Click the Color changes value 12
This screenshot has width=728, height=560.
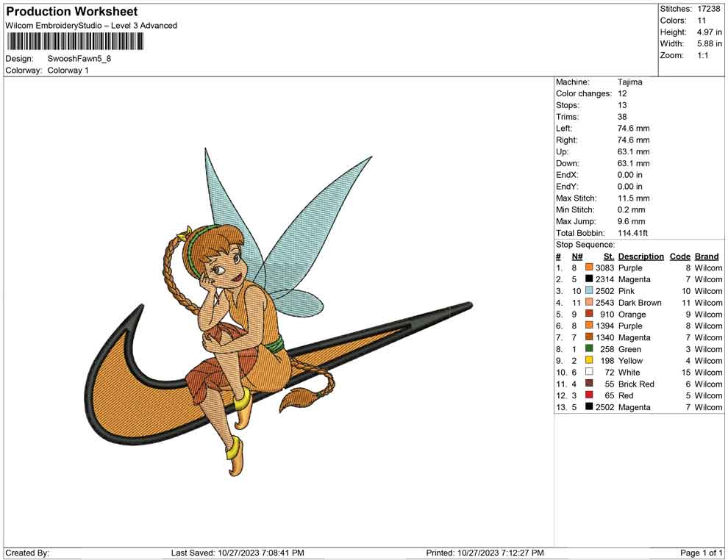[622, 94]
